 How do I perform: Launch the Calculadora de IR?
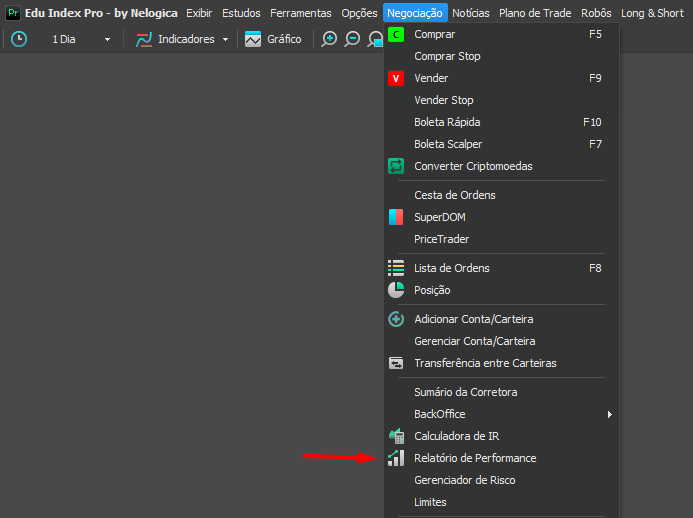pos(456,436)
